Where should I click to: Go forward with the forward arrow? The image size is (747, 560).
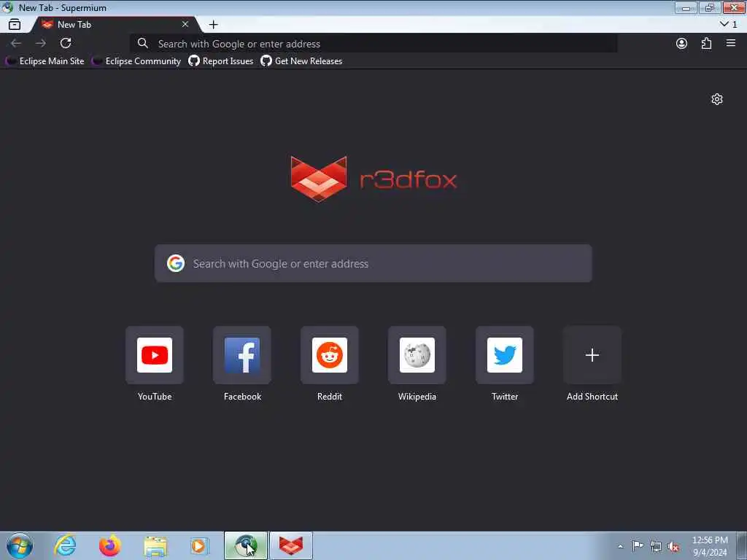coord(41,43)
